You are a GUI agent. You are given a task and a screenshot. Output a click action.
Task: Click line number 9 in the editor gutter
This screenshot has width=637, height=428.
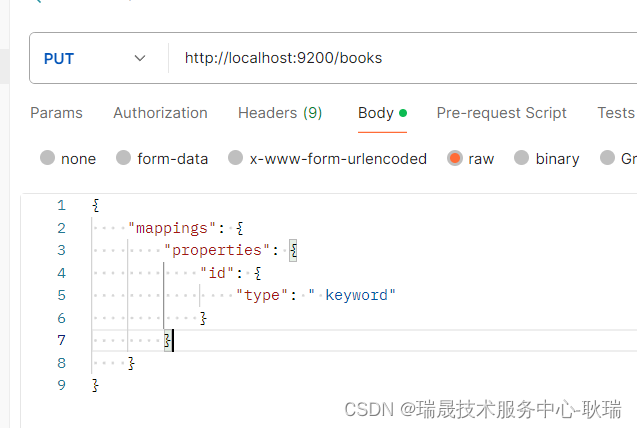tap(61, 385)
